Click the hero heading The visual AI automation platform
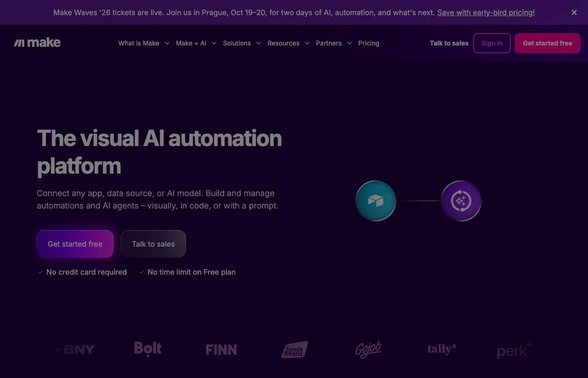The image size is (588, 378). [x=159, y=152]
